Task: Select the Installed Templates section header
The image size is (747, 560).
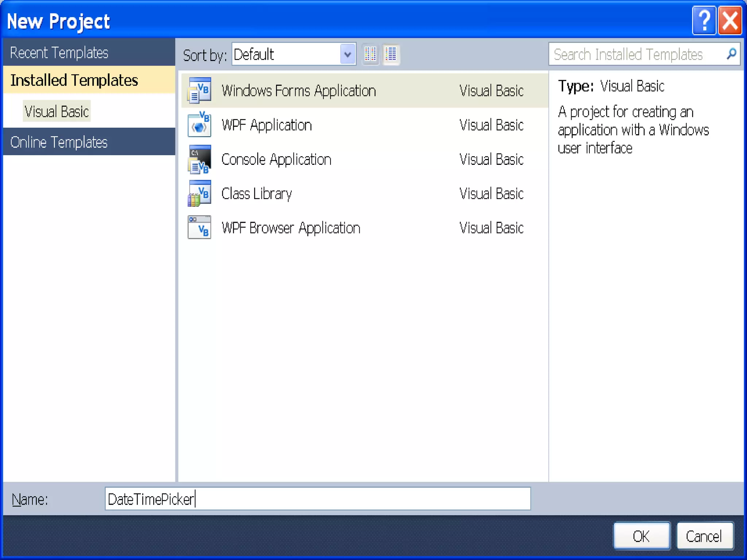Action: [74, 80]
